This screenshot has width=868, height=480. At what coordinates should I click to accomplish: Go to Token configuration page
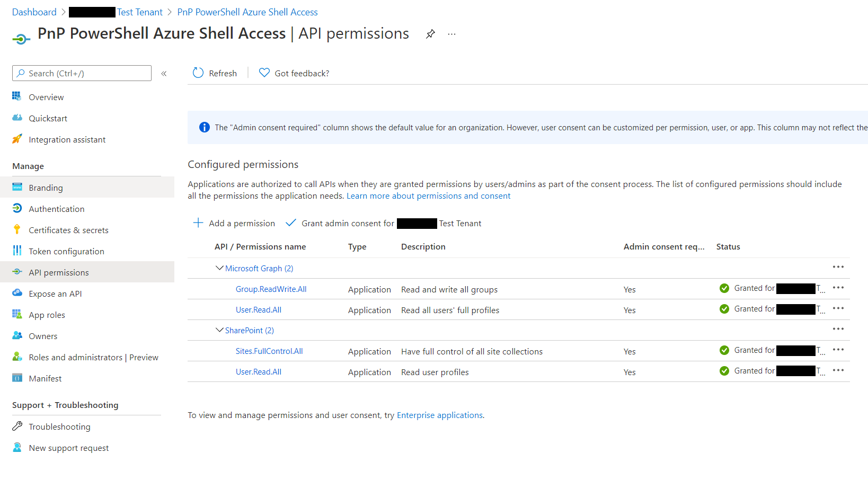(66, 251)
